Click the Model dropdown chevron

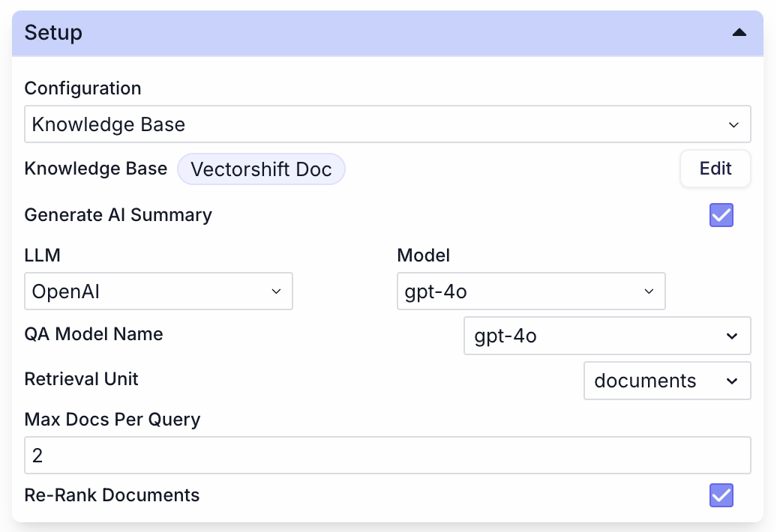click(648, 291)
